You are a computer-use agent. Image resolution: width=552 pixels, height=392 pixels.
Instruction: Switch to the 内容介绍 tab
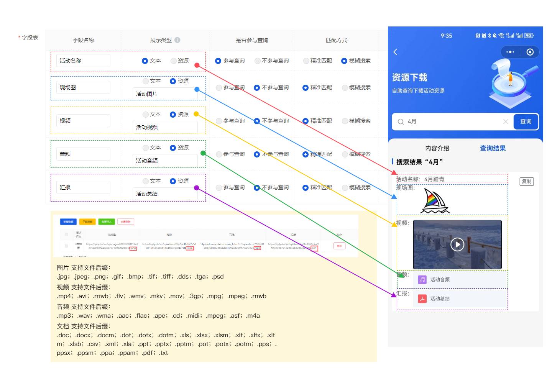(x=437, y=148)
